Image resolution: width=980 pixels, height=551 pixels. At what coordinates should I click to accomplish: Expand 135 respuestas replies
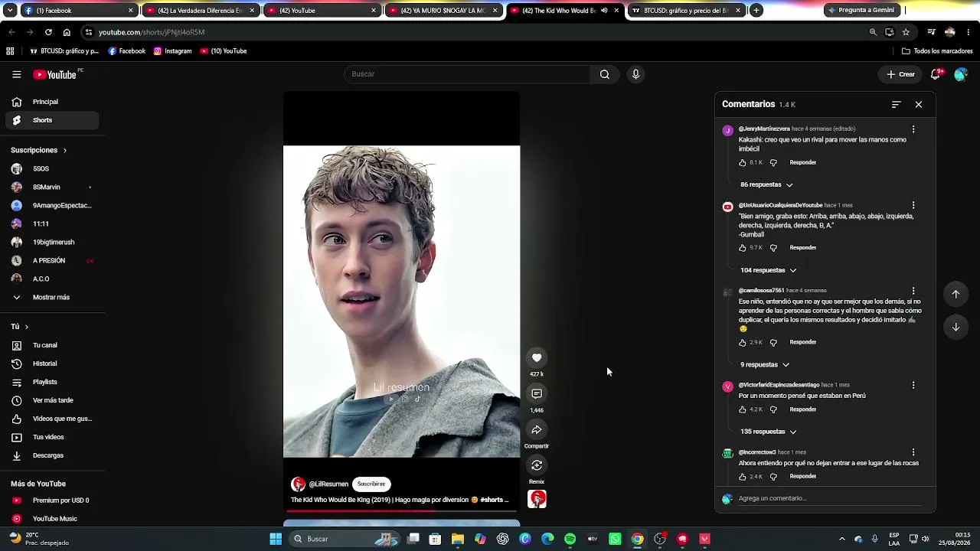click(x=768, y=432)
